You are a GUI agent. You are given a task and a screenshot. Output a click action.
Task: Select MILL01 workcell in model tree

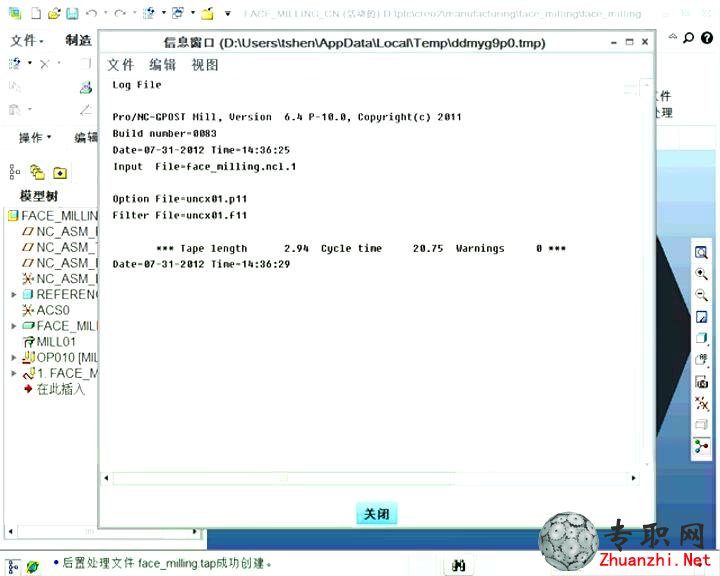click(49, 342)
